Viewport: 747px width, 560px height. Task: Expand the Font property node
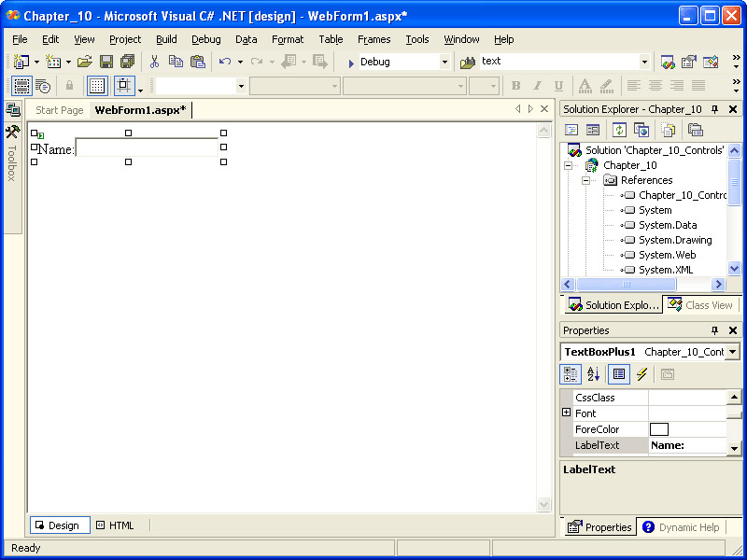566,413
